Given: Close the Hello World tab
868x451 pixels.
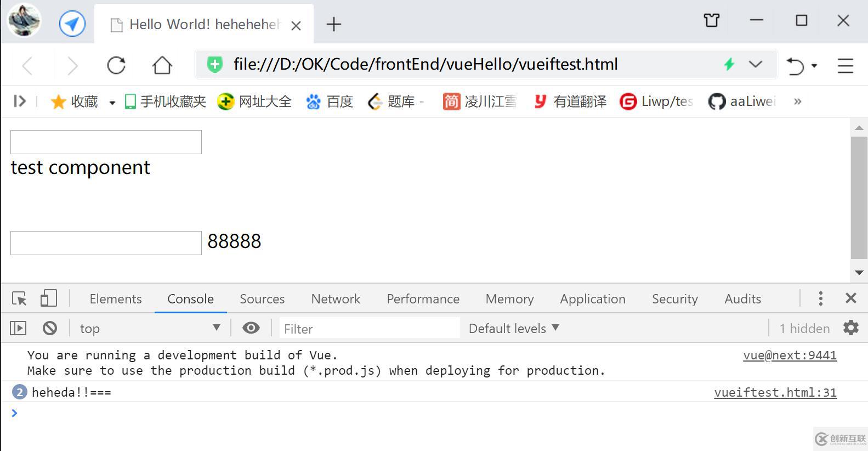Looking at the screenshot, I should (x=296, y=25).
